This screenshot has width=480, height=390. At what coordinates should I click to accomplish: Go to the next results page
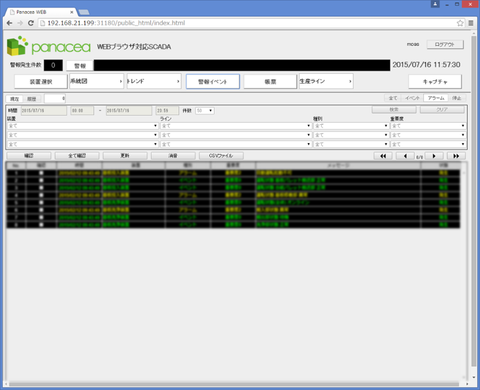point(434,156)
